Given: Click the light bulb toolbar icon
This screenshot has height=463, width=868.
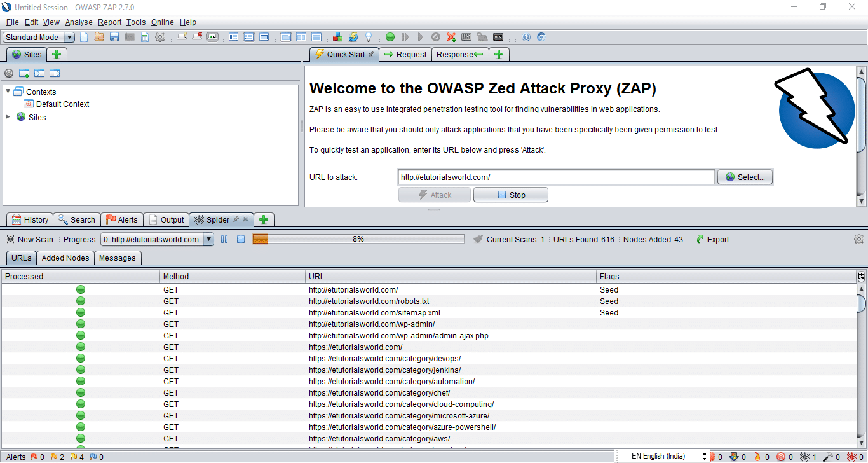Looking at the screenshot, I should click(368, 37).
